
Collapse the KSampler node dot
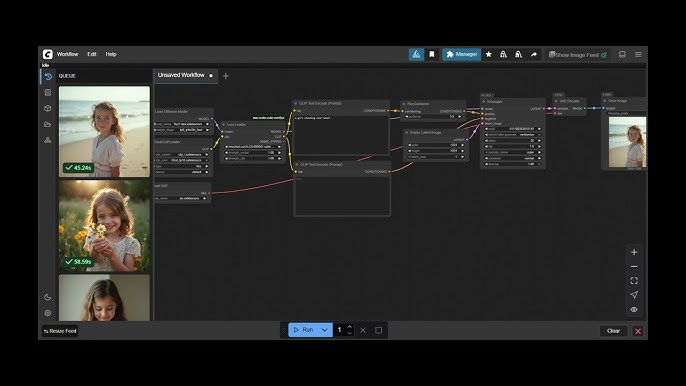[x=484, y=102]
